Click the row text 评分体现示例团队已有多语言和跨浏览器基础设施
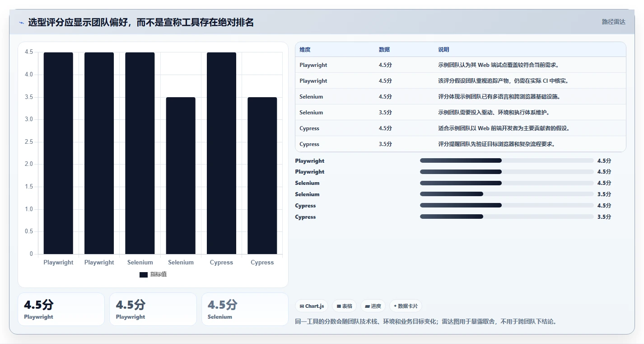This screenshot has width=644, height=344. pos(499,97)
